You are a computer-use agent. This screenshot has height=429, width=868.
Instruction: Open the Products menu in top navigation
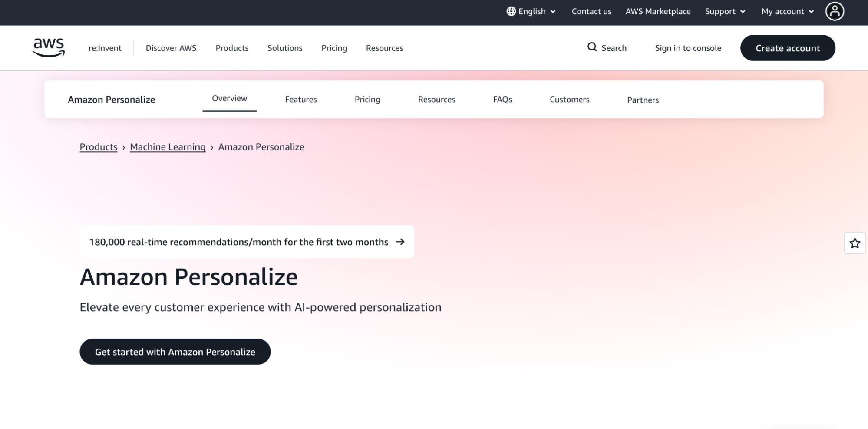tap(232, 48)
